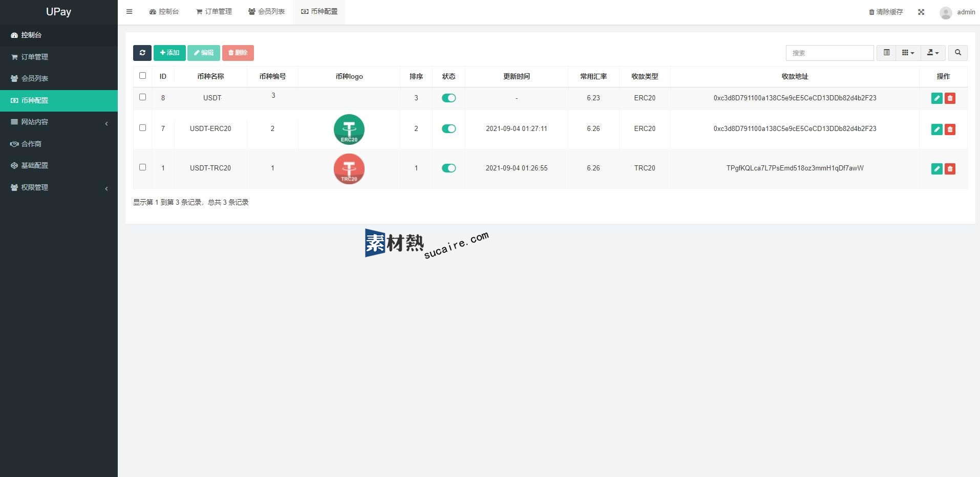Click delete trash for USDT-ERC20 row

coord(950,129)
